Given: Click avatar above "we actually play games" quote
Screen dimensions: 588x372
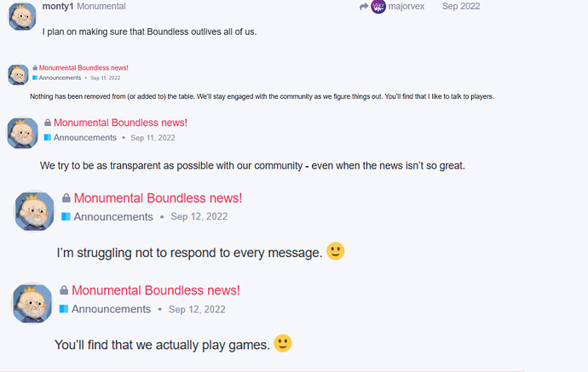Looking at the screenshot, I should (x=32, y=303).
